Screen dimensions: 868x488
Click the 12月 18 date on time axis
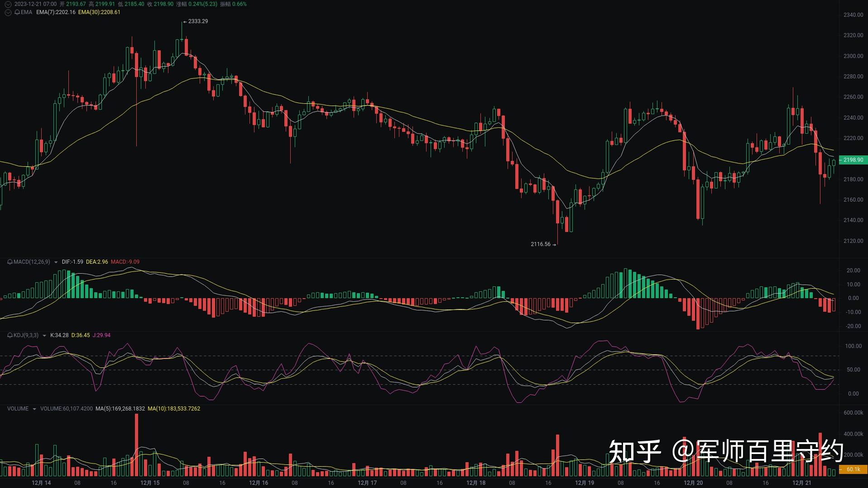pos(476,483)
